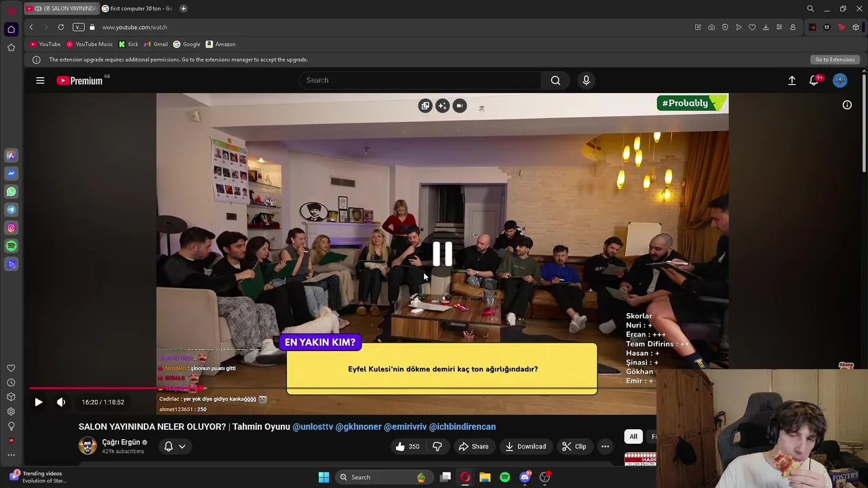Open YouTube bookmark
Screen dimensions: 868x488
(x=45, y=44)
